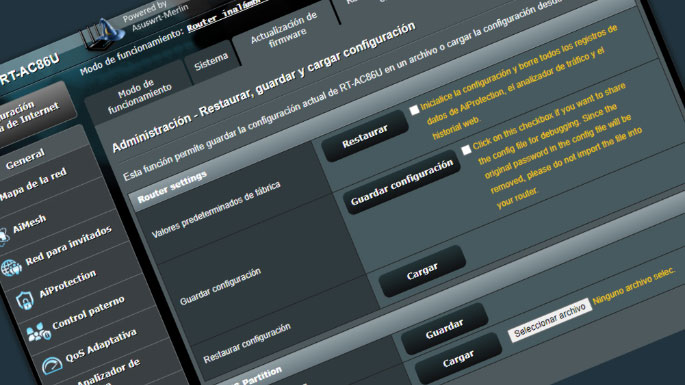Click the Guardar configuración row label
Screen dimensions: 685x385
pyautogui.click(x=221, y=287)
